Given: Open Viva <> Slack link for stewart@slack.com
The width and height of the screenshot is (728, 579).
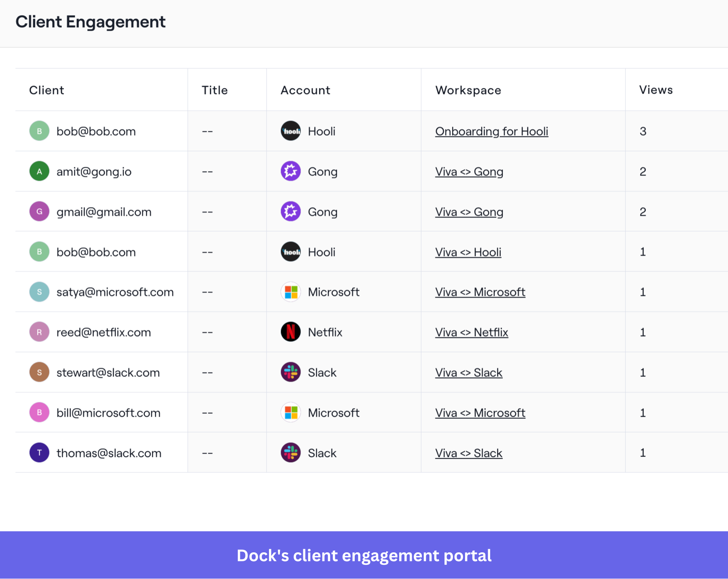Looking at the screenshot, I should coord(469,372).
